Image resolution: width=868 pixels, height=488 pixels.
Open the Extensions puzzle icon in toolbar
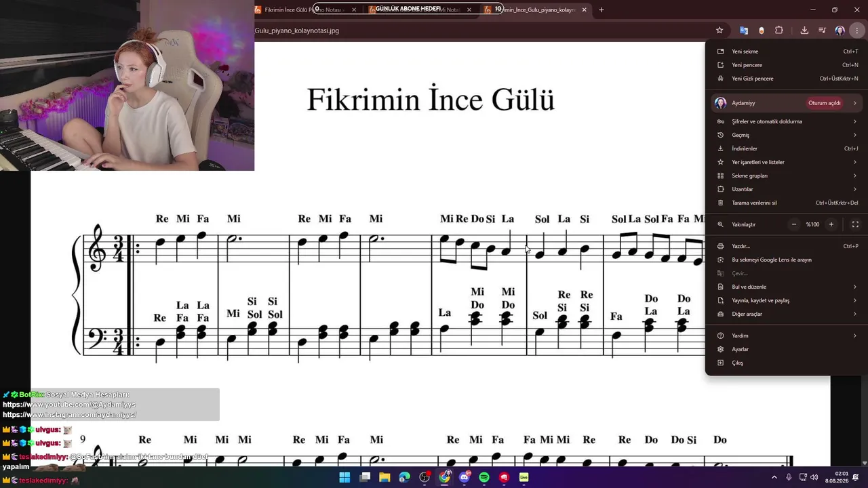(779, 30)
